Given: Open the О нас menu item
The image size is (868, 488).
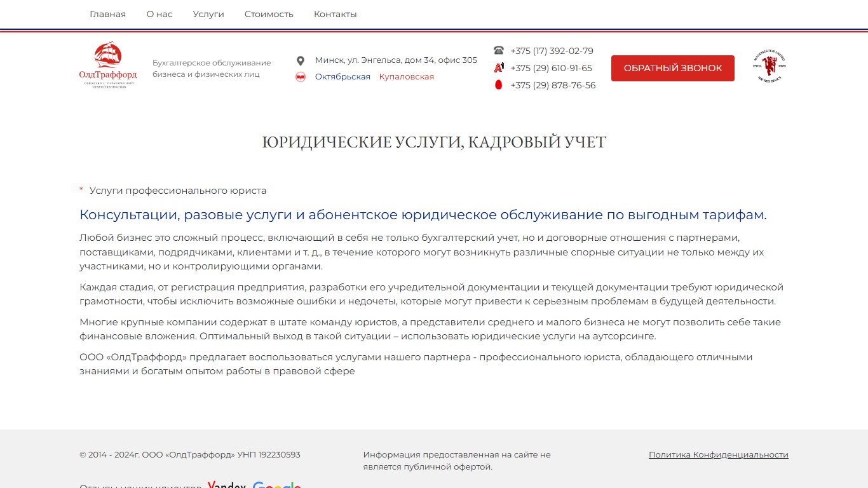Looking at the screenshot, I should point(159,14).
